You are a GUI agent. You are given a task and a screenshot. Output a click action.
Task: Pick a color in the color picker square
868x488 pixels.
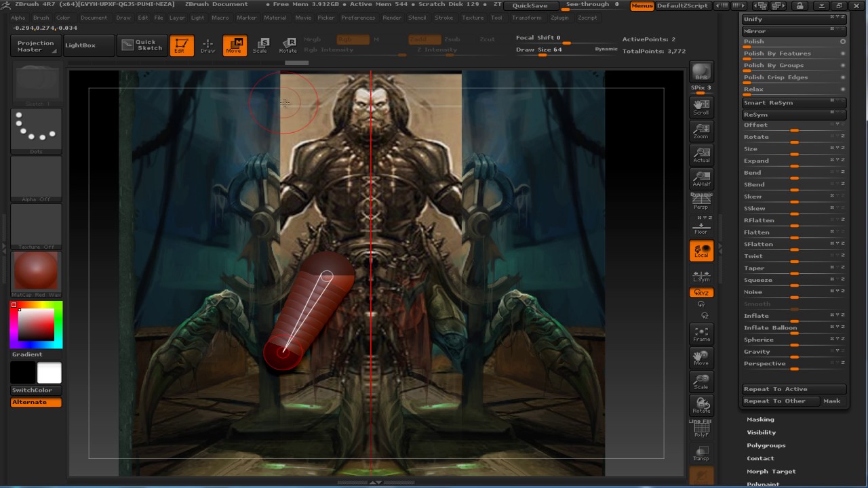36,325
